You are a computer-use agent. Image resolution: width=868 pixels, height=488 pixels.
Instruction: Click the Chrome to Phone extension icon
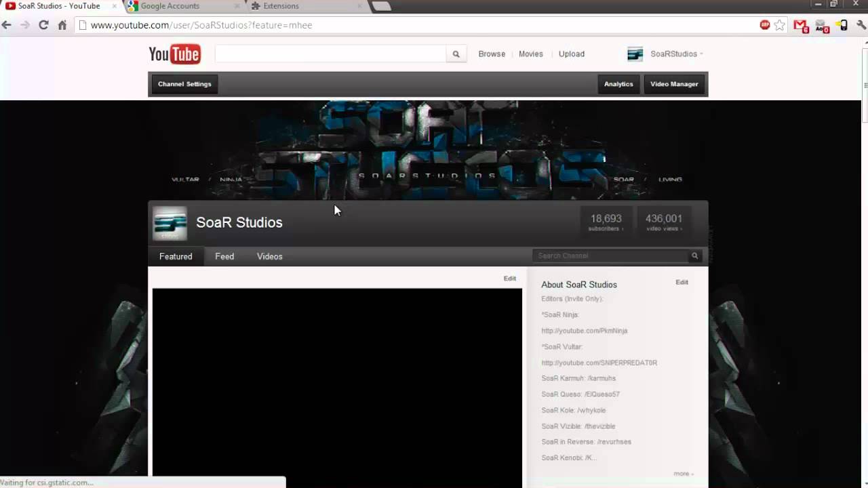pyautogui.click(x=842, y=26)
